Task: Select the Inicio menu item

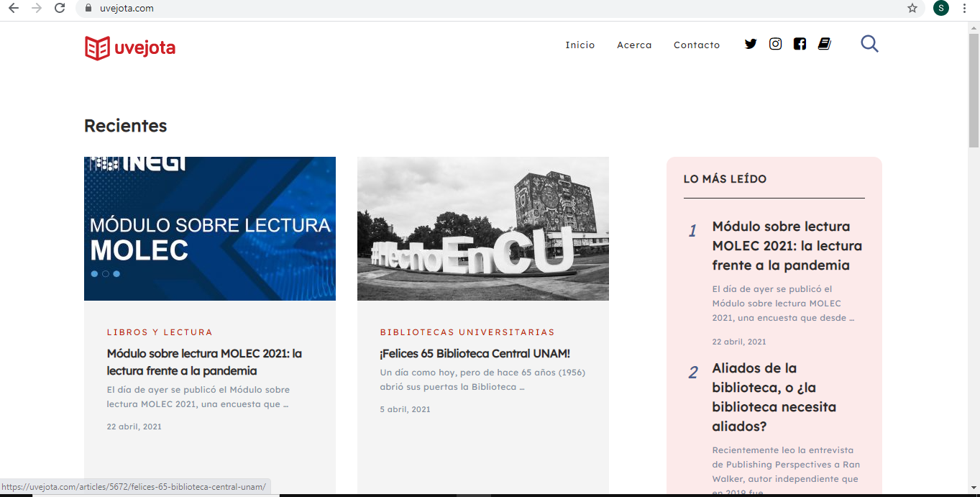Action: pyautogui.click(x=580, y=45)
